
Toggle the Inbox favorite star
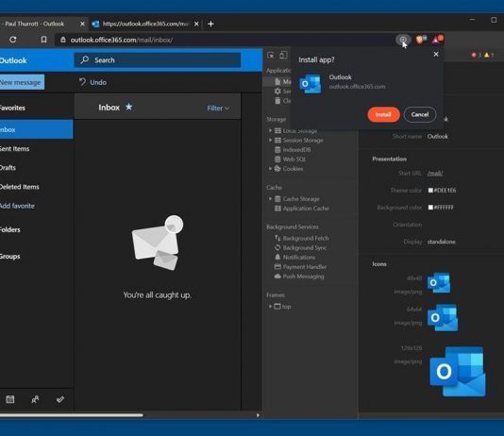click(x=129, y=107)
